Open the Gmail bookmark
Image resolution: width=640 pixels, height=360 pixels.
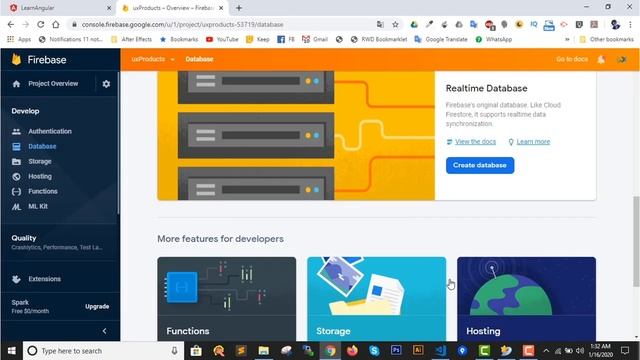point(315,39)
